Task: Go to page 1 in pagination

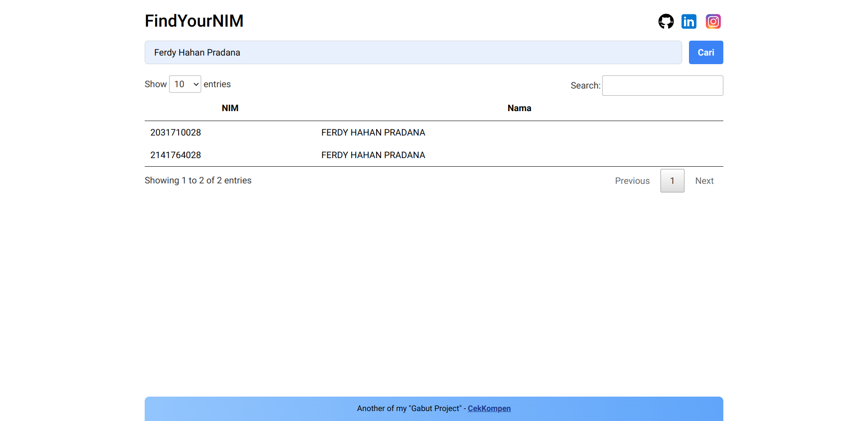Action: pyautogui.click(x=672, y=181)
